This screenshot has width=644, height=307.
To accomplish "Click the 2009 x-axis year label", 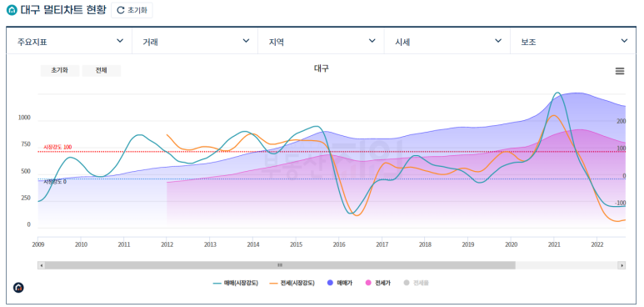I will point(37,244).
